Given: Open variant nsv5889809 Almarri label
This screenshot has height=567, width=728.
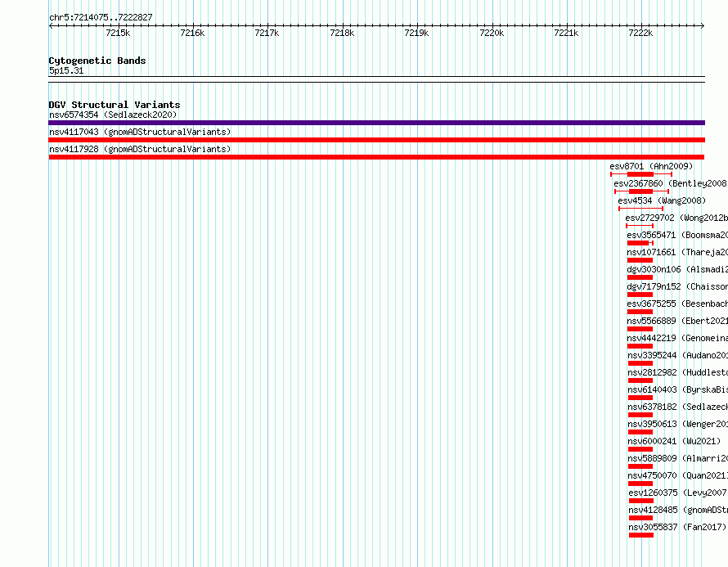Looking at the screenshot, I should (678, 458).
